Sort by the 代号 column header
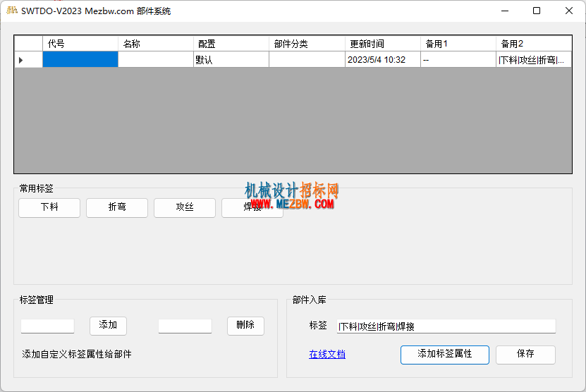Viewport: 586px width, 392px height. [80, 44]
